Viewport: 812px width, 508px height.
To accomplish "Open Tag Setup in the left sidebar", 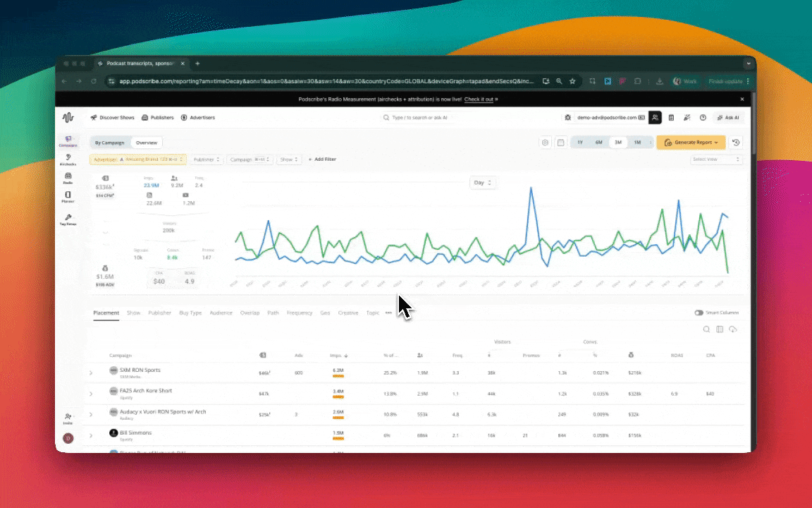I will tap(68, 220).
